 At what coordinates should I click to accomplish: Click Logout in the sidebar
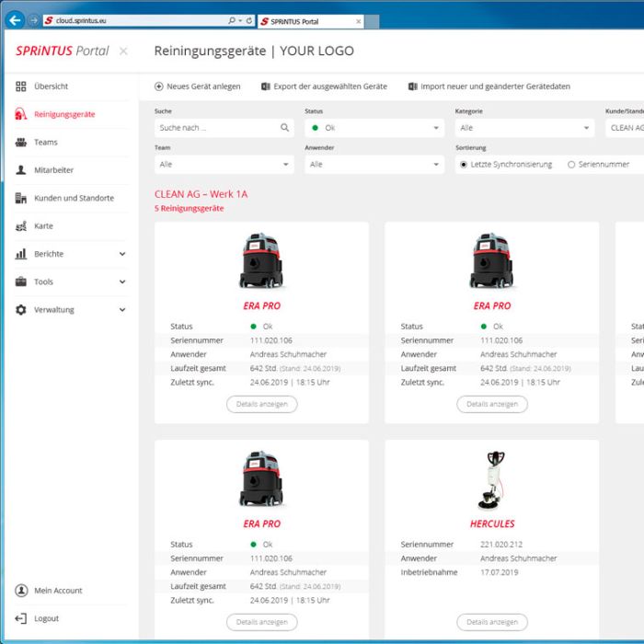point(46,618)
